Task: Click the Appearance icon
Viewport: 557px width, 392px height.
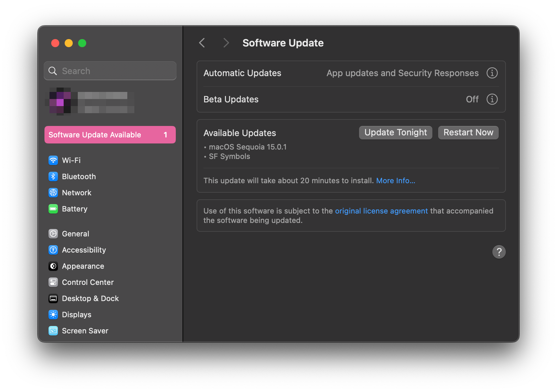Action: (x=53, y=266)
